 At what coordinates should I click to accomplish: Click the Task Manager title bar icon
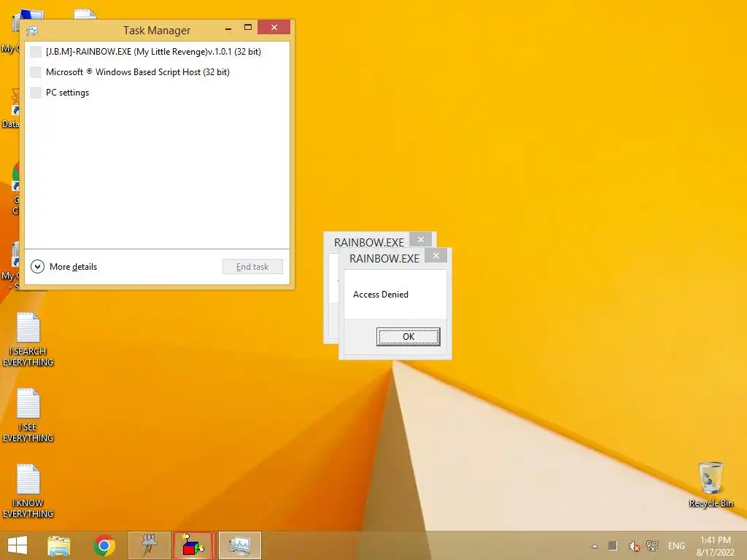coord(32,31)
